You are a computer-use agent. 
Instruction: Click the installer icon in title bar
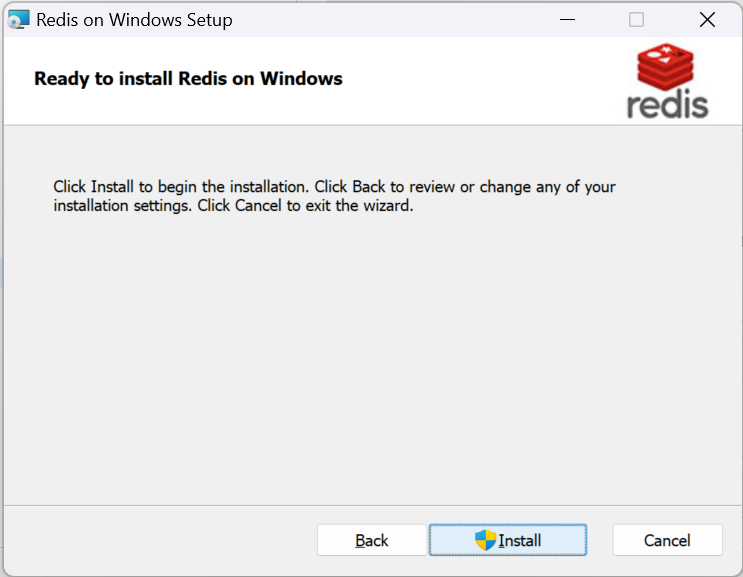point(19,19)
